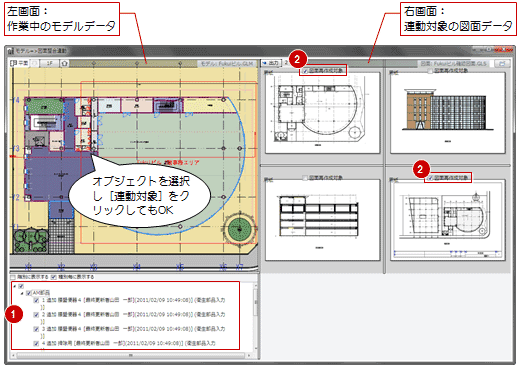Select item 4 追加 掃除用 entry
The width and height of the screenshot is (519, 365).
coord(128,343)
